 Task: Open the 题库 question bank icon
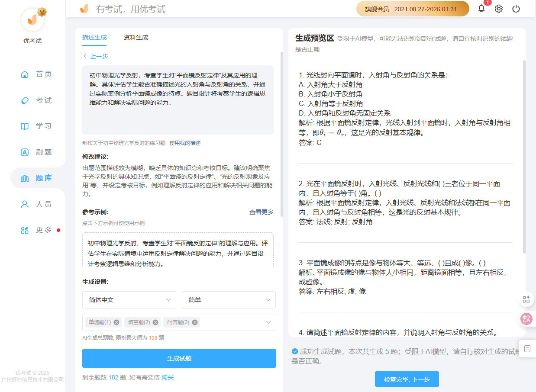point(25,178)
